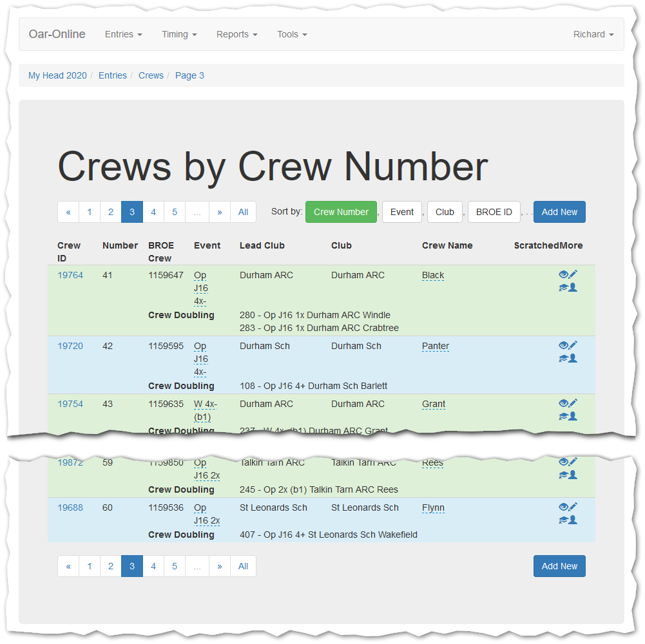The height and width of the screenshot is (644, 645).
Task: Click the pencil edit icon for Grant crew
Action: pyautogui.click(x=573, y=404)
